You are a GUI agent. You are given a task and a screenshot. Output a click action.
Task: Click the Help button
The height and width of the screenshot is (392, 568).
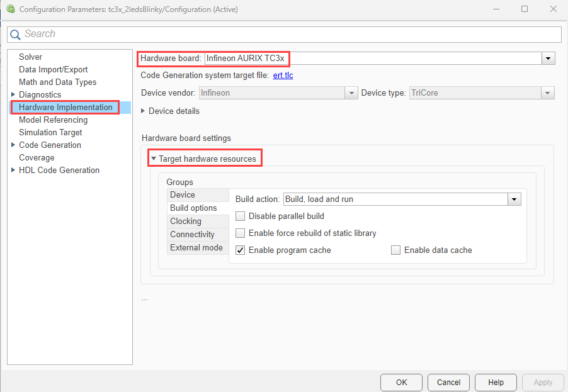496,383
